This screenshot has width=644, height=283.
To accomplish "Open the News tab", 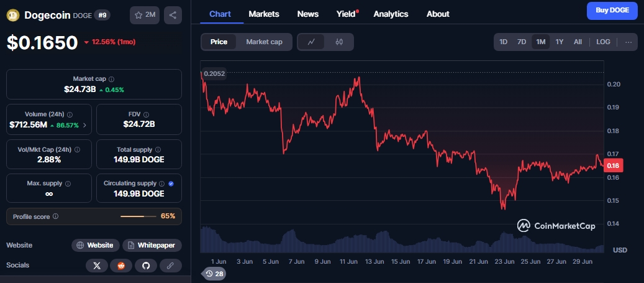I will (x=308, y=14).
